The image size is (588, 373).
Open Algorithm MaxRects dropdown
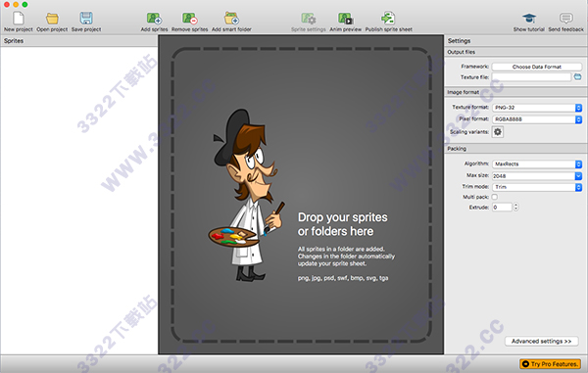click(x=537, y=164)
